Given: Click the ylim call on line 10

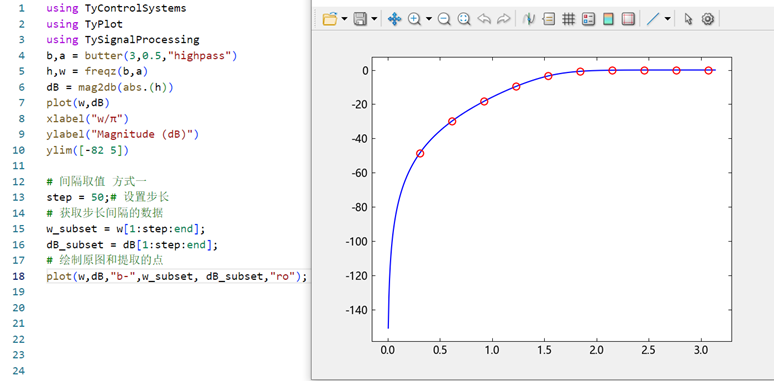Looking at the screenshot, I should tap(88, 150).
